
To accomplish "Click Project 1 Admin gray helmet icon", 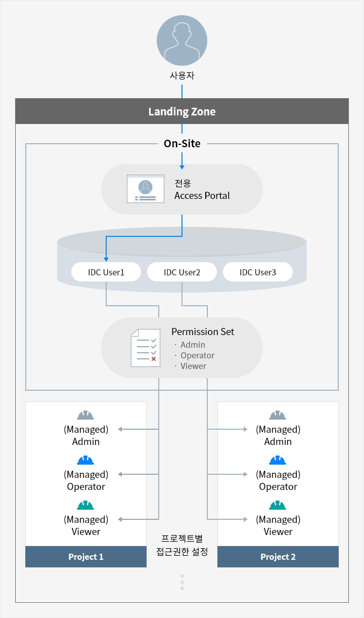I will click(x=86, y=415).
